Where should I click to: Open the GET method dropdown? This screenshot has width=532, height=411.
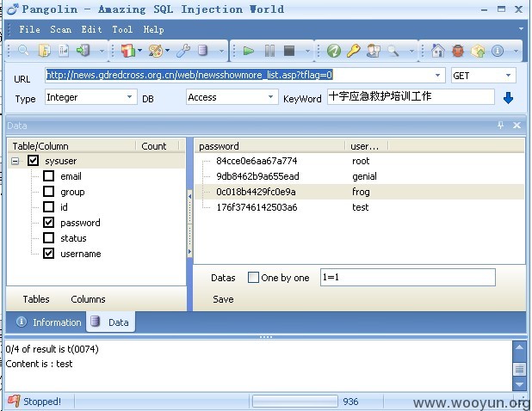[x=508, y=75]
